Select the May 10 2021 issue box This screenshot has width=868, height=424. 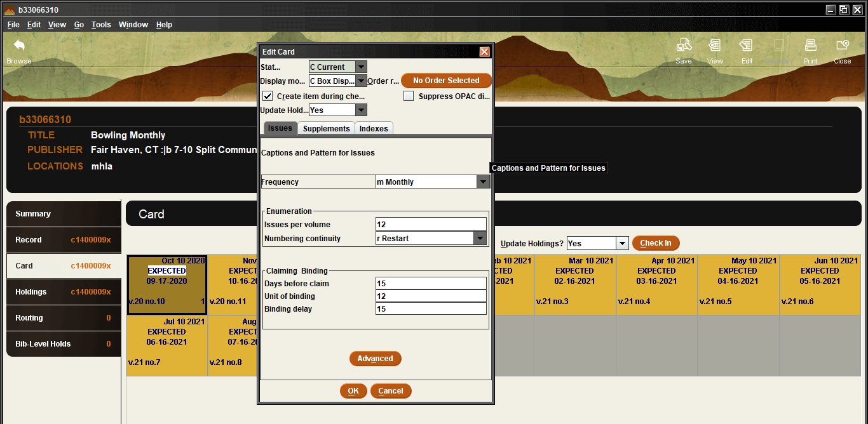(738, 284)
